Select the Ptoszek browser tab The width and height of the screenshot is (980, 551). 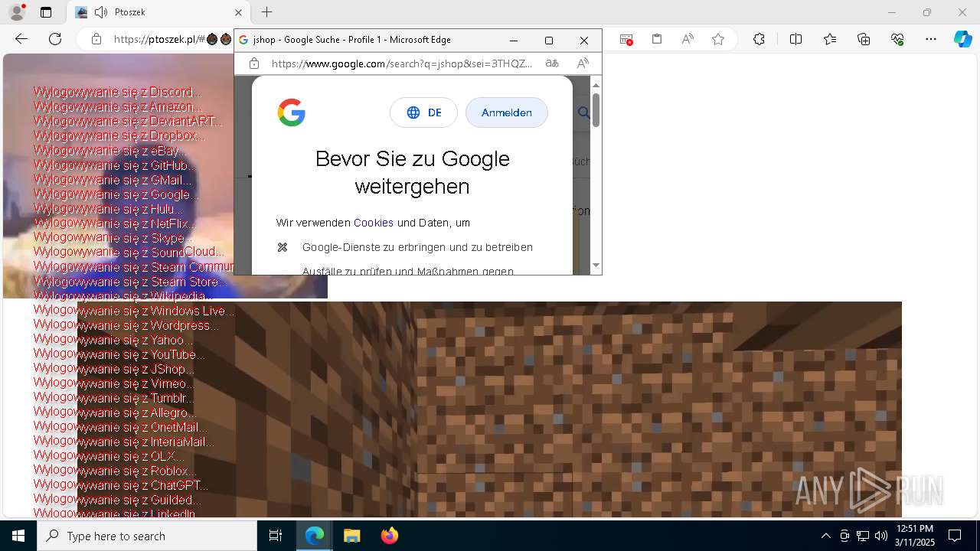[x=158, y=12]
